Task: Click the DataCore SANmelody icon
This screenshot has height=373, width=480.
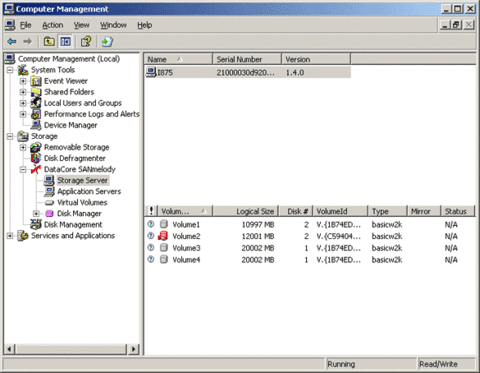Action: [x=36, y=169]
